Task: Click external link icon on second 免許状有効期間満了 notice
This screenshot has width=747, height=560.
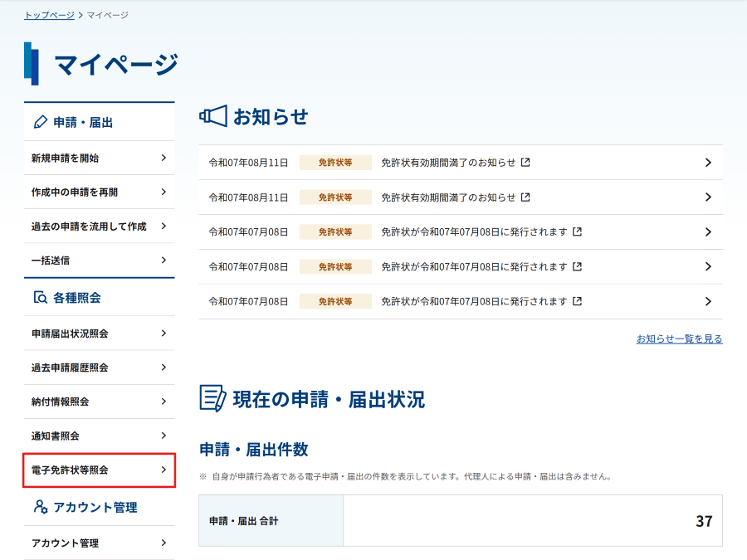Action: point(525,197)
